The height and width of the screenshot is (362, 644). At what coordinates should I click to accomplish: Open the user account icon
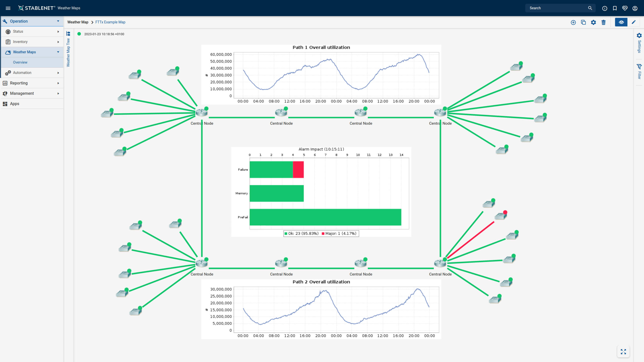tap(635, 8)
